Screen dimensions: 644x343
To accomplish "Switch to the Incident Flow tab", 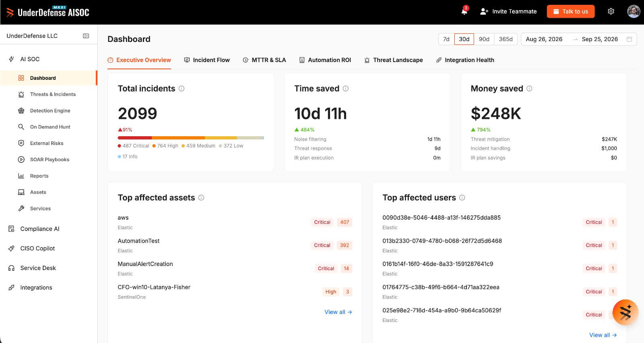I will pos(207,60).
